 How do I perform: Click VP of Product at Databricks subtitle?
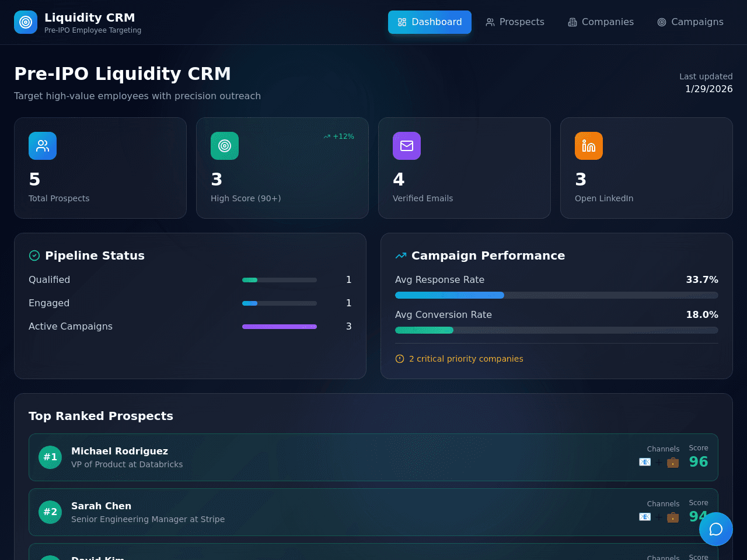click(x=127, y=464)
